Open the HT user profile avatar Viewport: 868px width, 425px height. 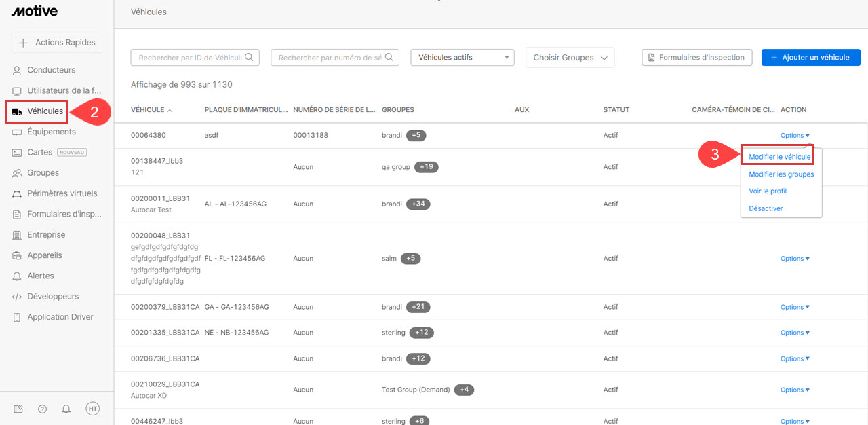(x=92, y=408)
